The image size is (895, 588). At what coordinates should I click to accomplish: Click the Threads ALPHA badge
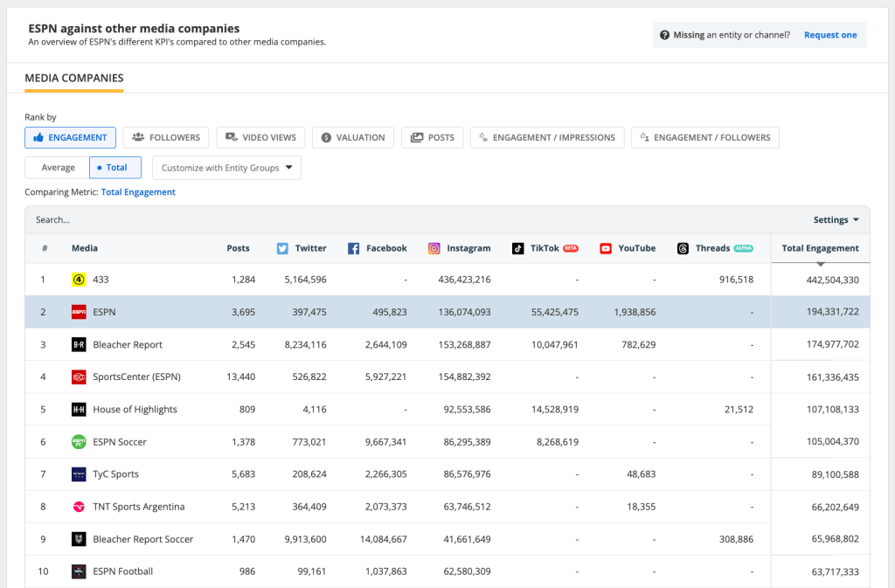(x=743, y=248)
